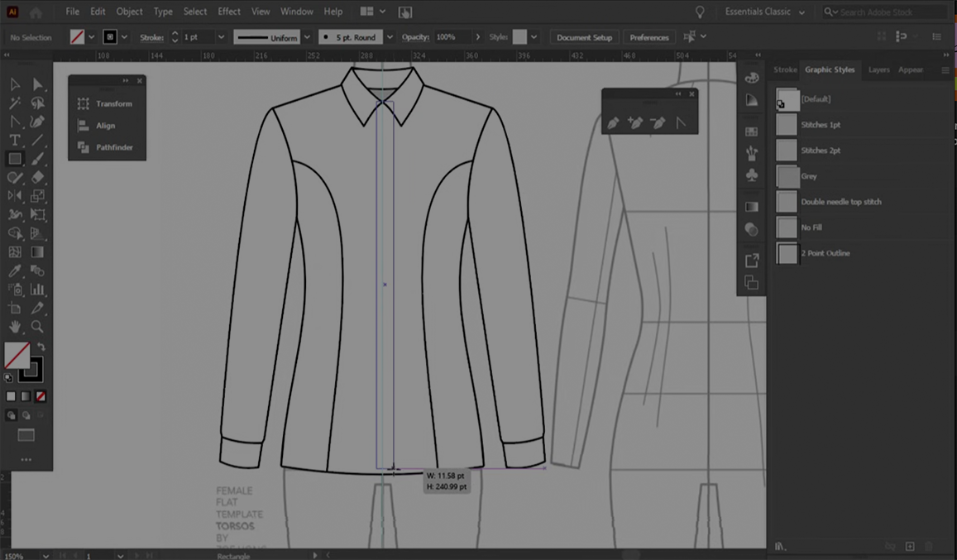Open Pathfinder in the floating panel
Screen dimensions: 957x560
(107, 147)
